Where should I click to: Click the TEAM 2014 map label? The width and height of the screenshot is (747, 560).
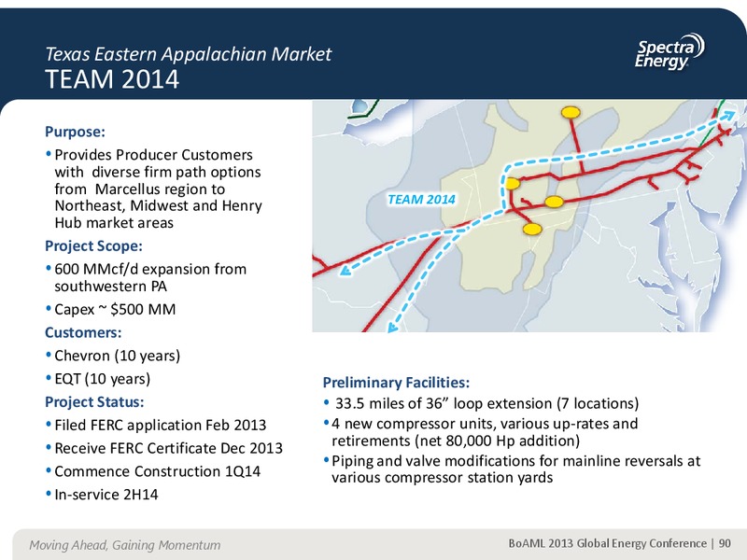coord(421,200)
